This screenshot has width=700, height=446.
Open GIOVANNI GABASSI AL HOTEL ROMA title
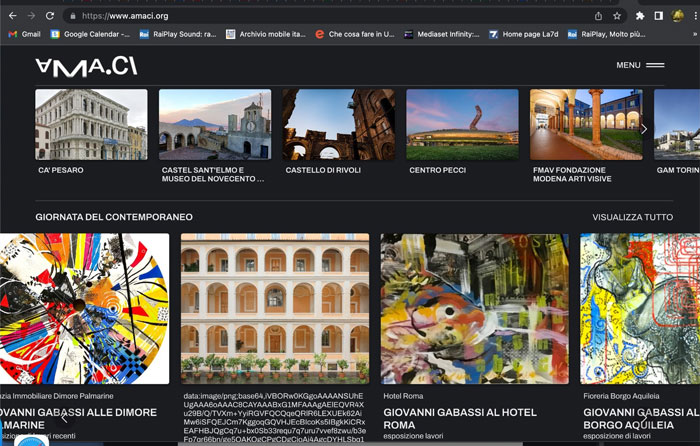(x=460, y=419)
